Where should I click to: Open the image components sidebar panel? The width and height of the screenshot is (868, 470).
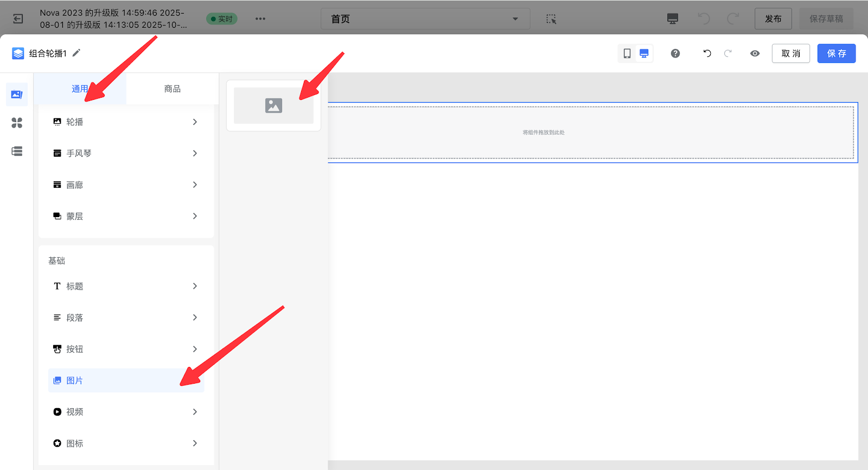pos(17,94)
